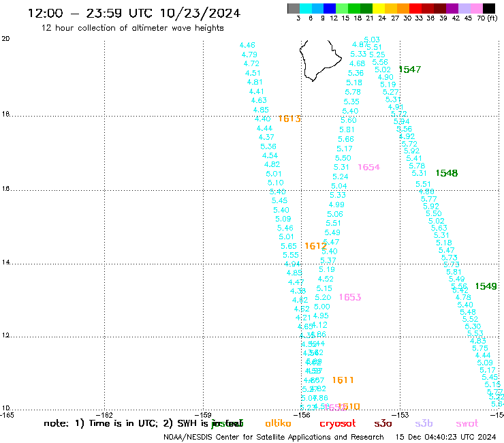Click the black swatch ending the color scale

coord(488,8)
